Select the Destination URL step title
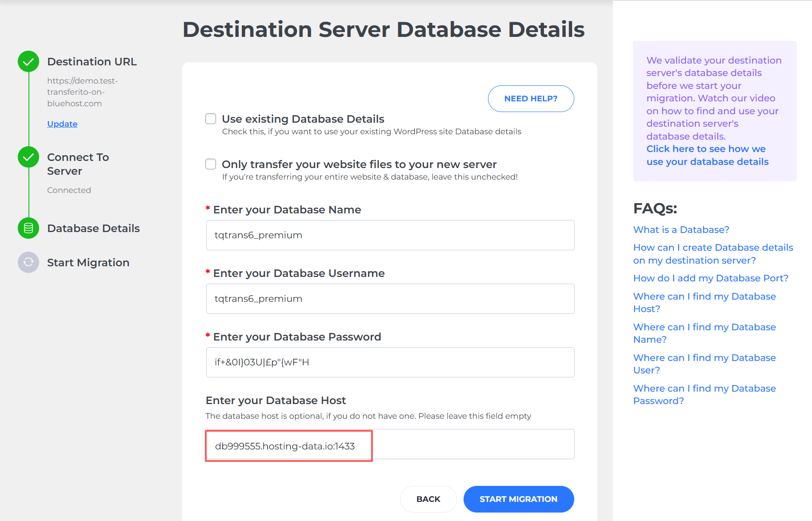The width and height of the screenshot is (812, 521). [x=92, y=62]
